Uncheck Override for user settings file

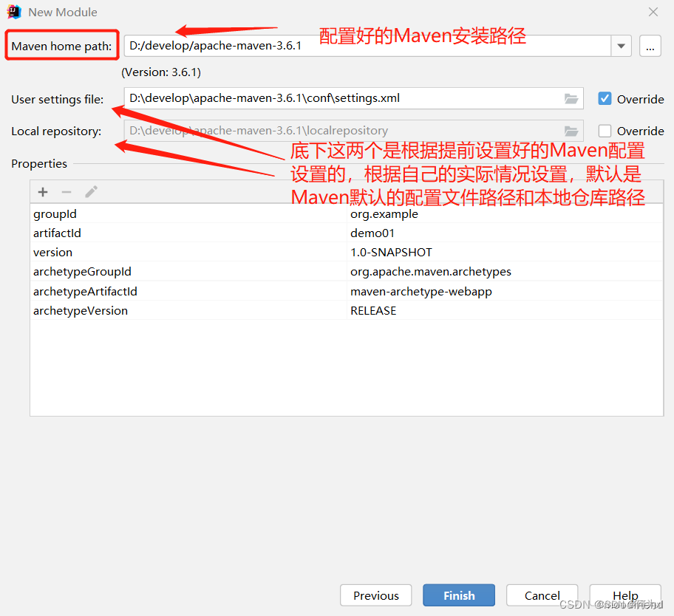[604, 97]
